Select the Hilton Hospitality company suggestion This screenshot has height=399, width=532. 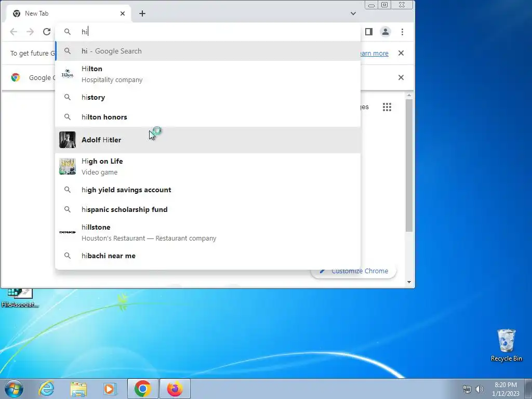pyautogui.click(x=208, y=74)
